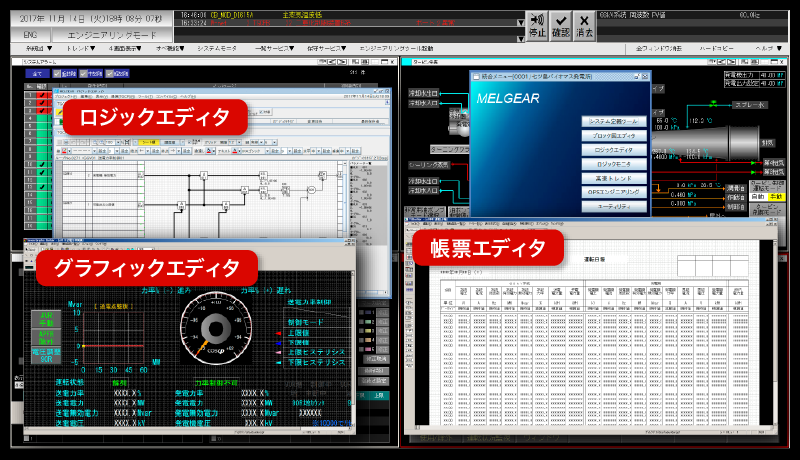Expand the 一般サービス dropdown menu

point(273,48)
